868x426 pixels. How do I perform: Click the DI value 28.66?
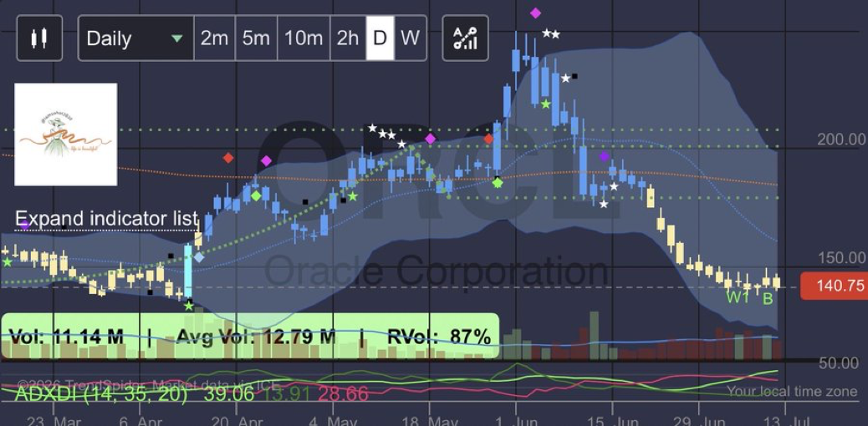click(343, 394)
